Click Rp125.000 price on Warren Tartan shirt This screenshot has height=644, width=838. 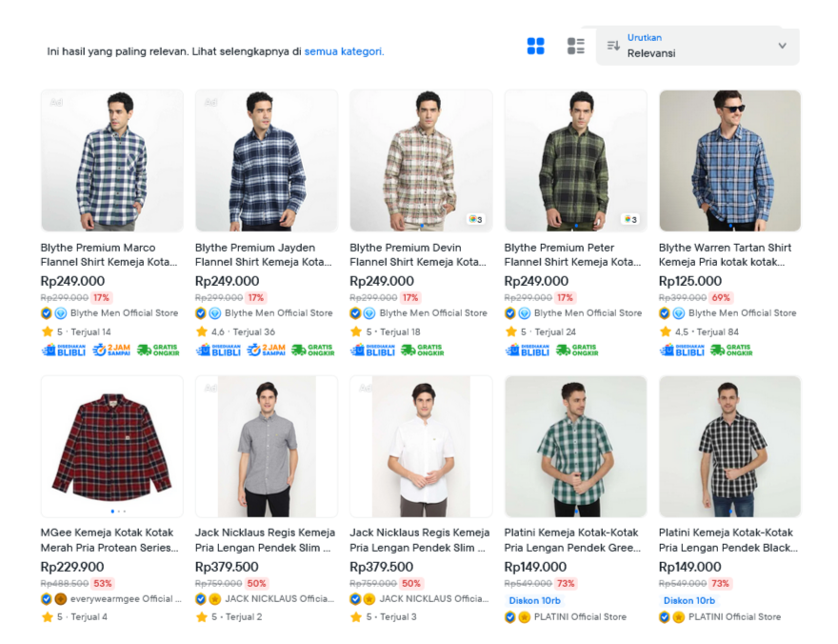click(690, 281)
